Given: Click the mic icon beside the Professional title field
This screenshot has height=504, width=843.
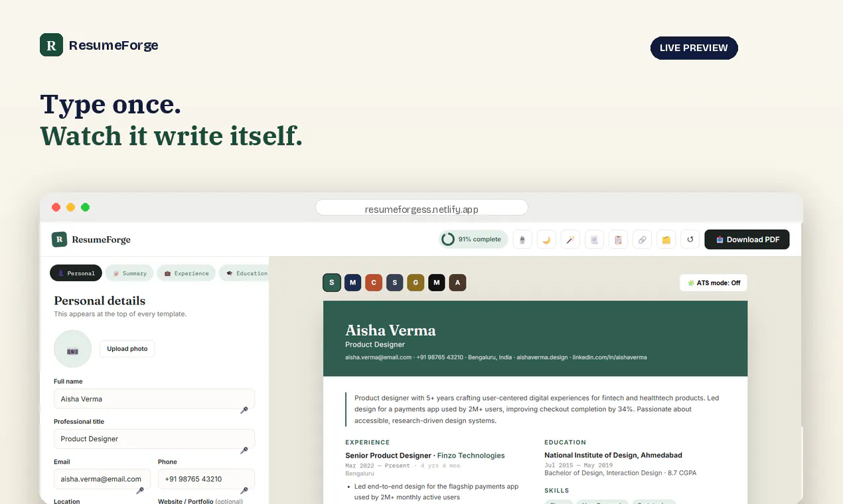Looking at the screenshot, I should click(x=244, y=450).
